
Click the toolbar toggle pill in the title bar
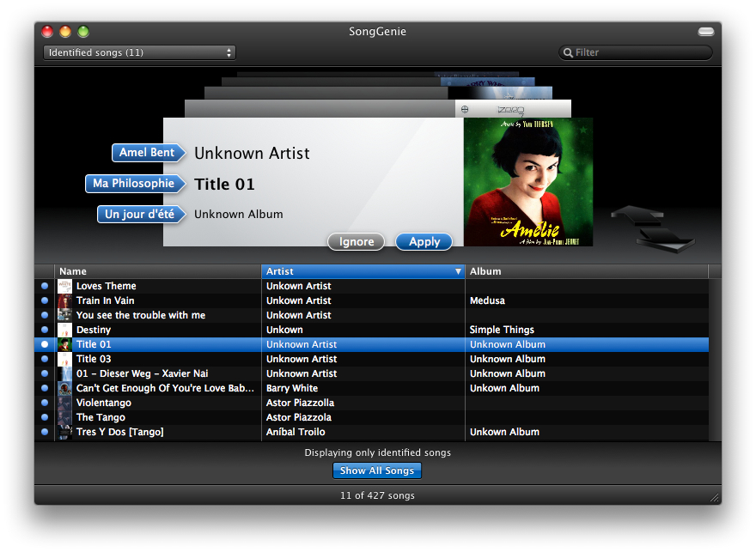pyautogui.click(x=706, y=31)
